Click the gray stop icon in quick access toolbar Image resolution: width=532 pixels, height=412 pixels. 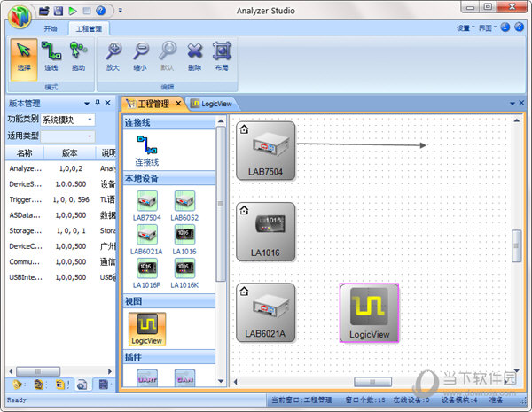point(87,11)
